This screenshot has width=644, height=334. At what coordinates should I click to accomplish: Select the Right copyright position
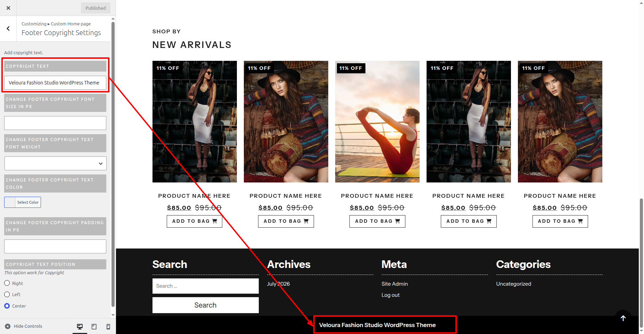(7, 283)
